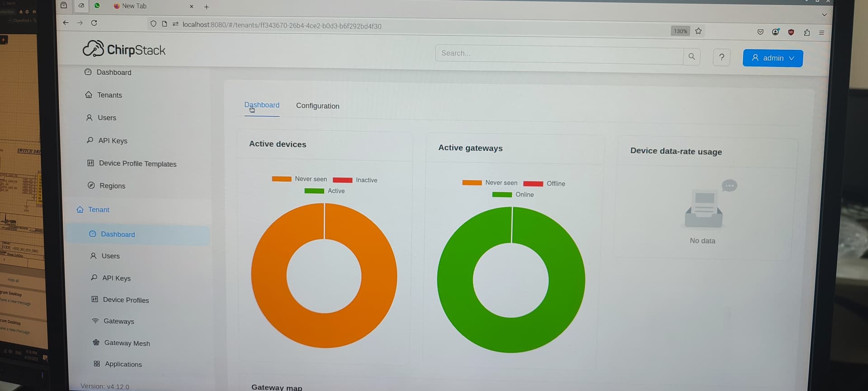Expand the admin user dropdown
Viewport: 868px width, 391px height.
[x=772, y=58]
